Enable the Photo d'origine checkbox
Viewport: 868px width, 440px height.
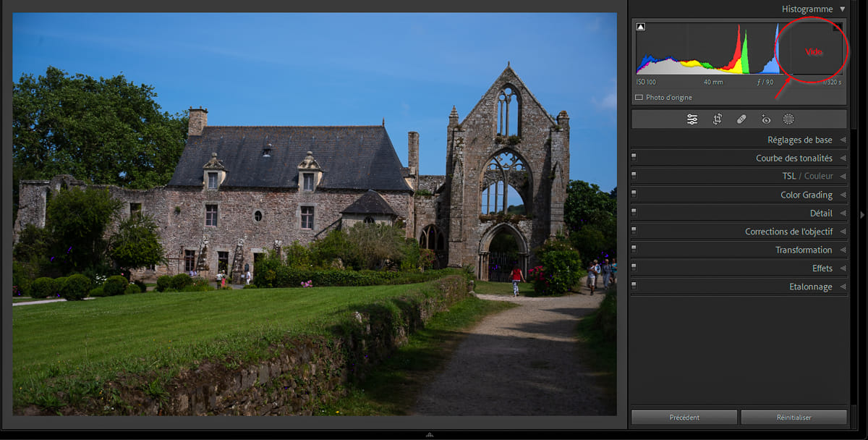click(639, 98)
